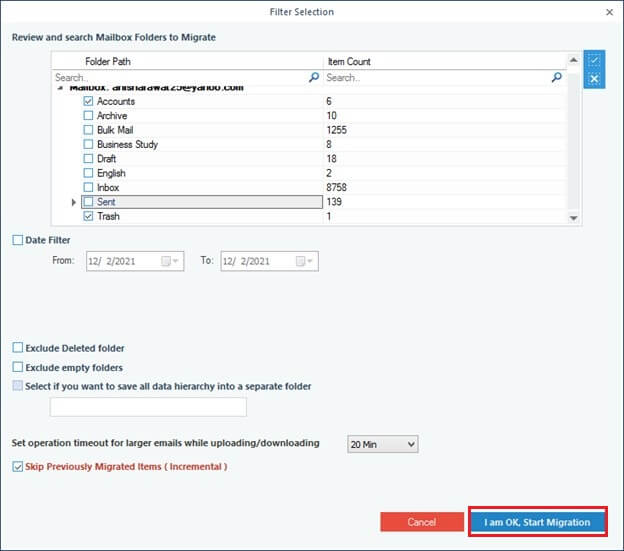This screenshot has width=624, height=551.
Task: Tick the Exclude empty folders option
Action: 18,367
